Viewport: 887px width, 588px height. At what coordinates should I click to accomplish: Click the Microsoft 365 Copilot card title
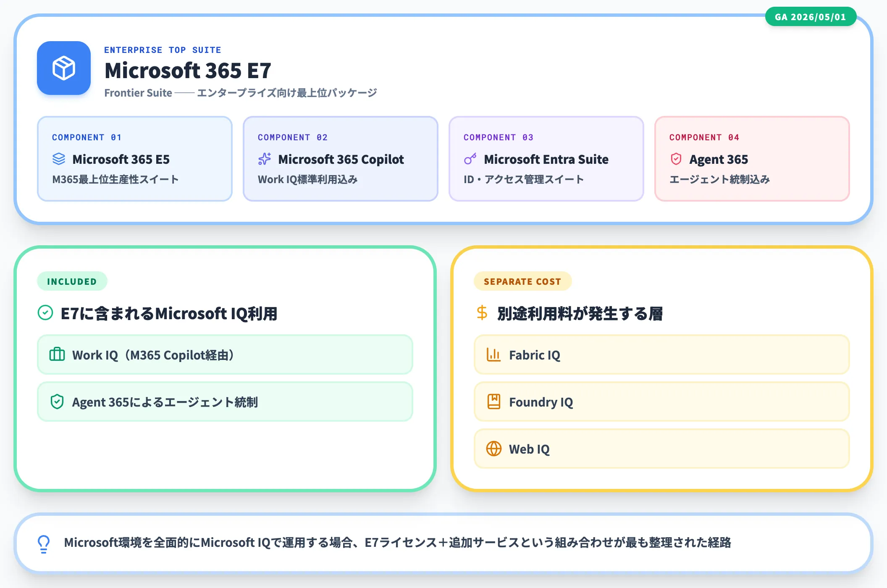point(341,160)
